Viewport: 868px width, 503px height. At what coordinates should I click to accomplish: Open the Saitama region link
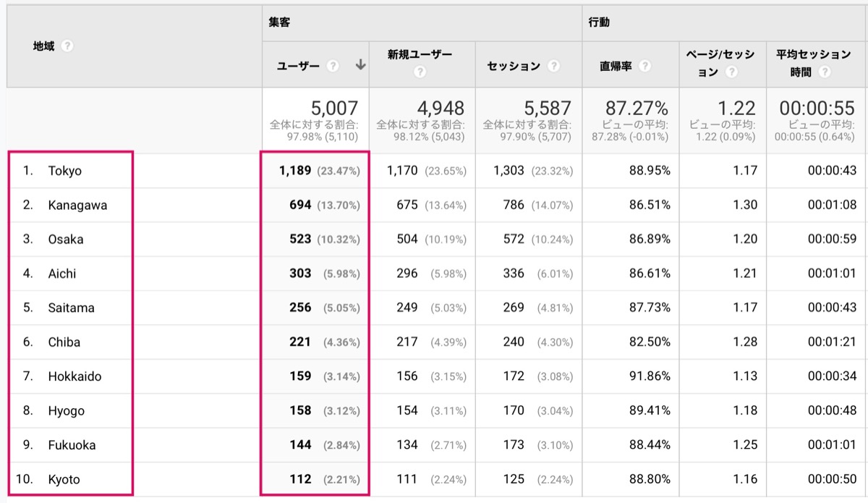click(72, 308)
